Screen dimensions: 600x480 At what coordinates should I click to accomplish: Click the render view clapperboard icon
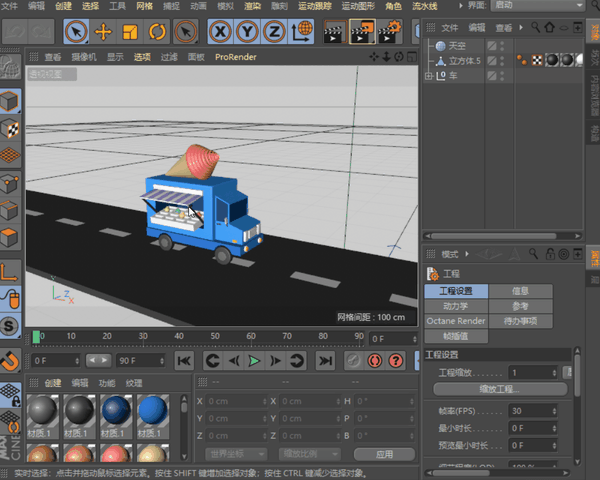point(333,32)
